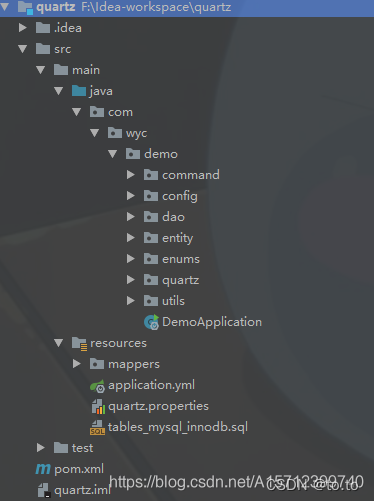374x501 pixels.
Task: Select the quartz project root label
Action: point(56,7)
